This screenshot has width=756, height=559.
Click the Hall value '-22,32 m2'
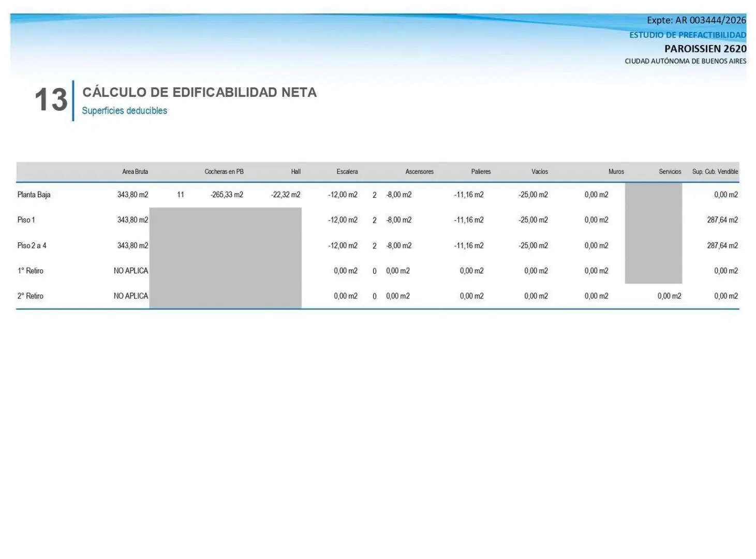click(286, 195)
